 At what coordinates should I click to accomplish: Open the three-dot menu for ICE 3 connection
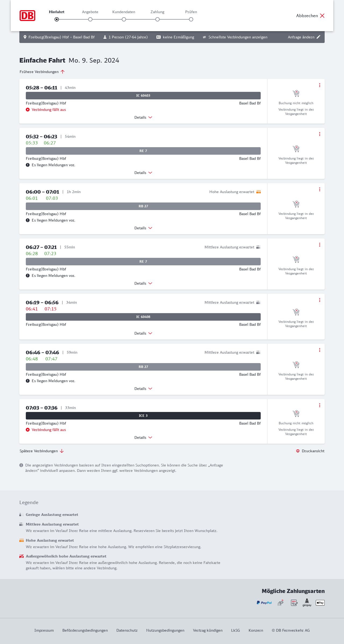[x=320, y=405]
